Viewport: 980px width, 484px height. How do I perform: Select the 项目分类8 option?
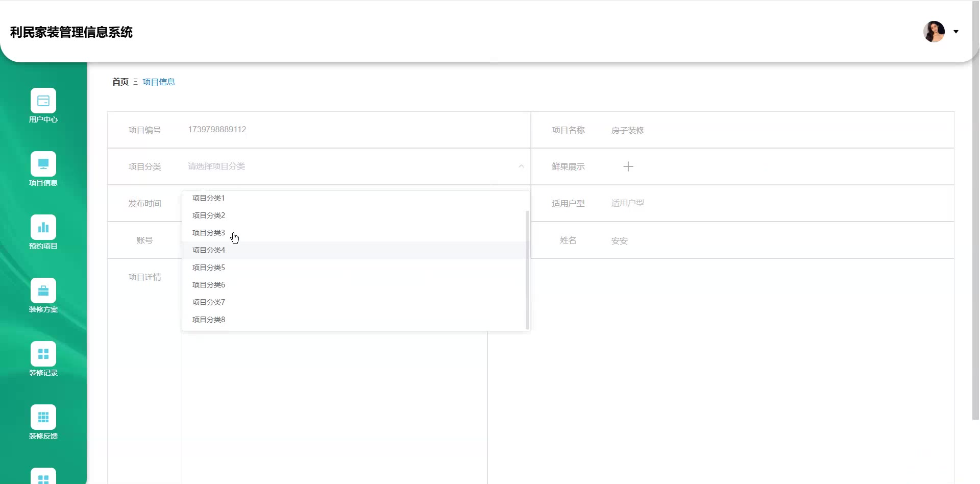[208, 320]
